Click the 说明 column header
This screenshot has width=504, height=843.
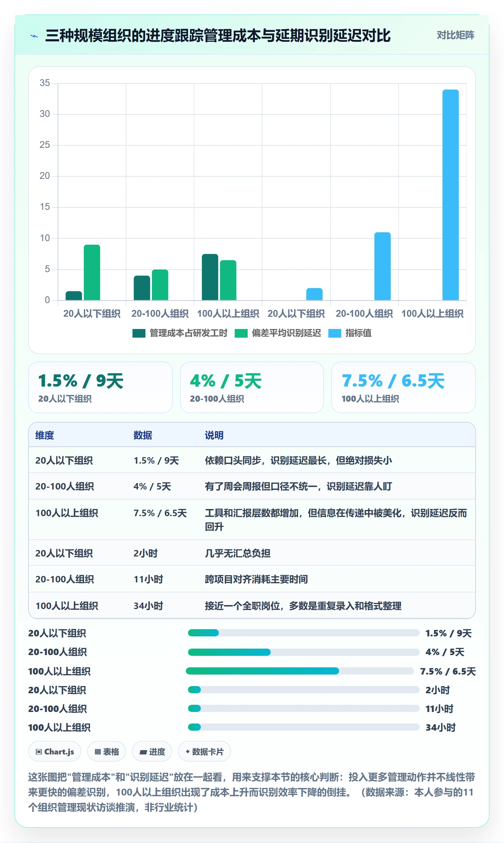(x=214, y=435)
